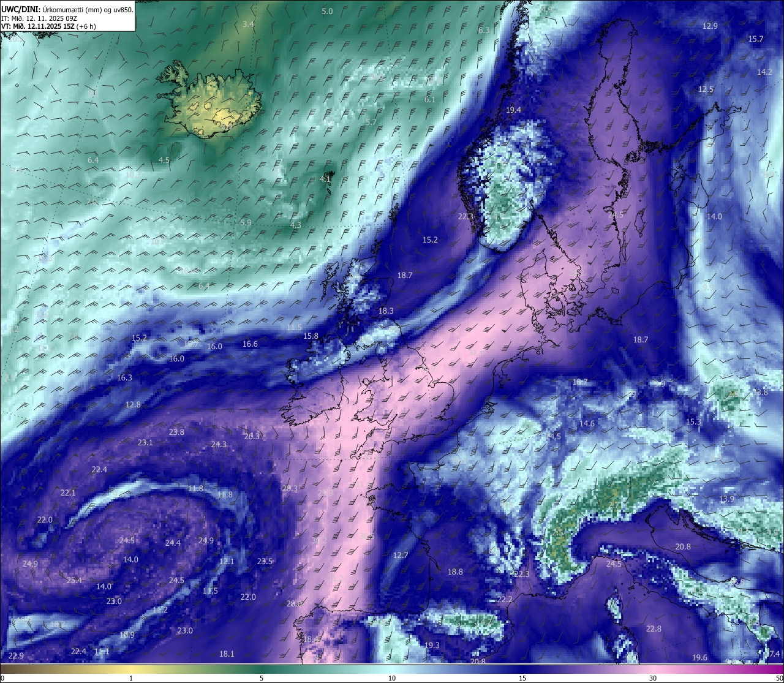
Task: Click the 18.3 value label
Action: click(386, 311)
